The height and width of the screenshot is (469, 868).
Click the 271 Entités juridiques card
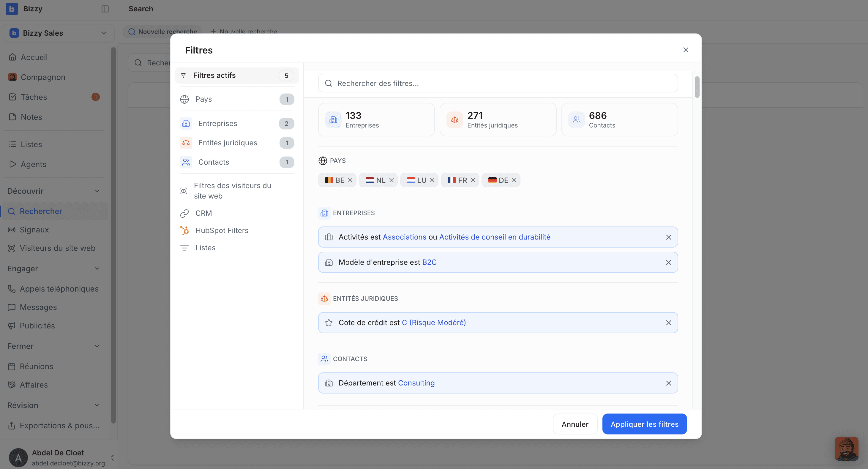pyautogui.click(x=498, y=120)
